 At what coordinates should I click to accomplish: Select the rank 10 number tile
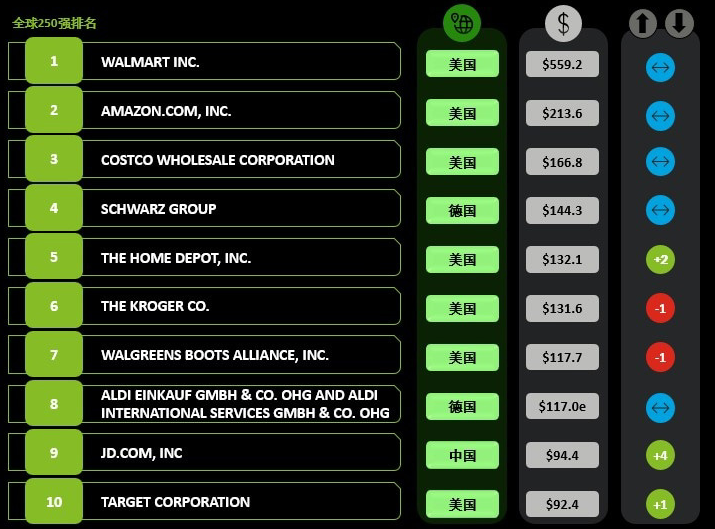(x=54, y=501)
